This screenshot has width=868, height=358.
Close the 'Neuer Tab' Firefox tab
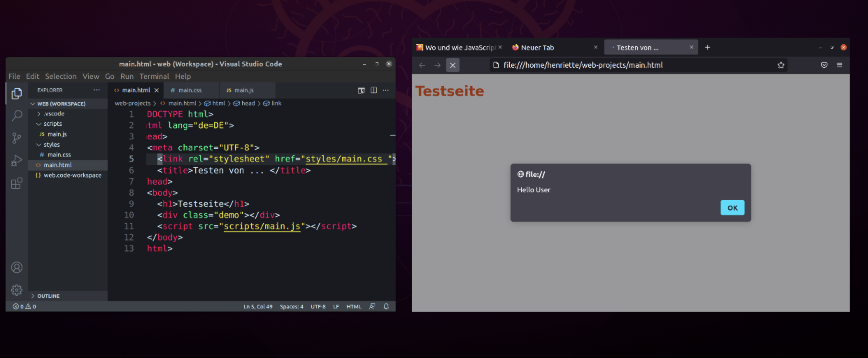pos(596,47)
